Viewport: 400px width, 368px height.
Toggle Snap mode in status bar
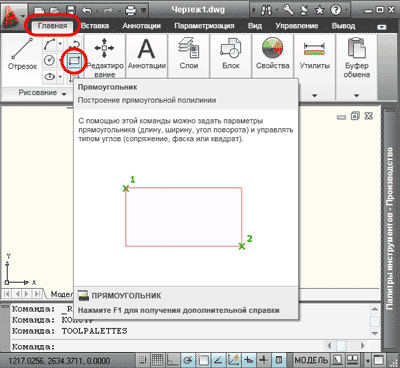[x=142, y=360]
